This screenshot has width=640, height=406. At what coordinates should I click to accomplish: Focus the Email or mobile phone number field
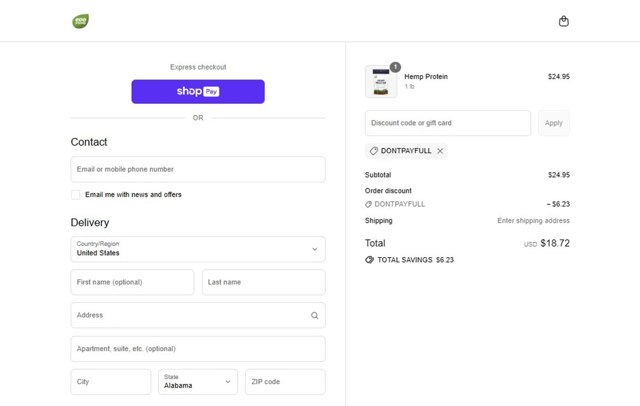(198, 169)
